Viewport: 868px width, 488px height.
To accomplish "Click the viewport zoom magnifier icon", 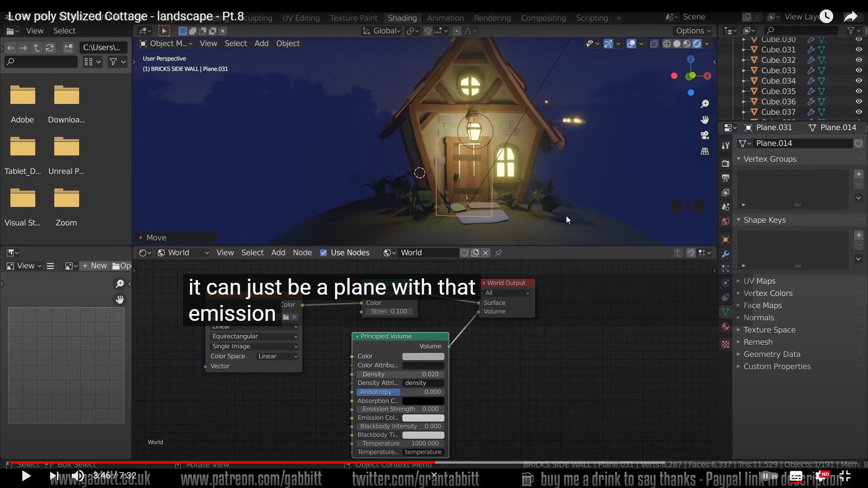I will 704,104.
